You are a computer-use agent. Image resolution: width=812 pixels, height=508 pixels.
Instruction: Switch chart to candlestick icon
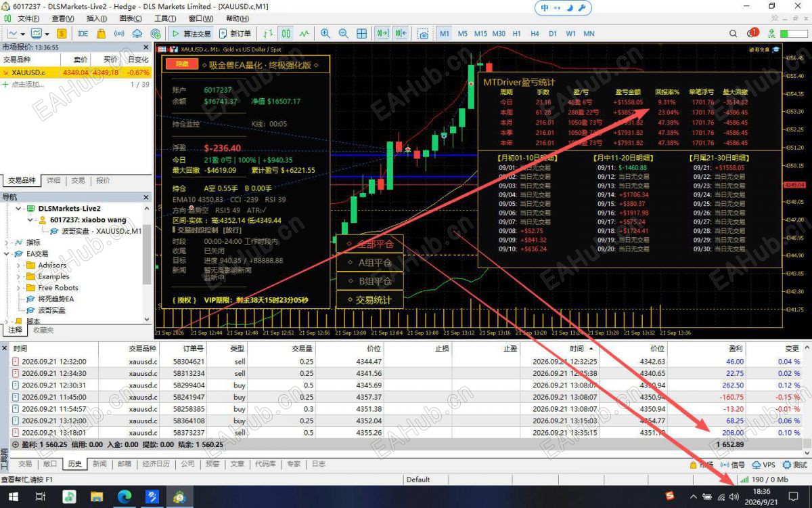(x=286, y=33)
